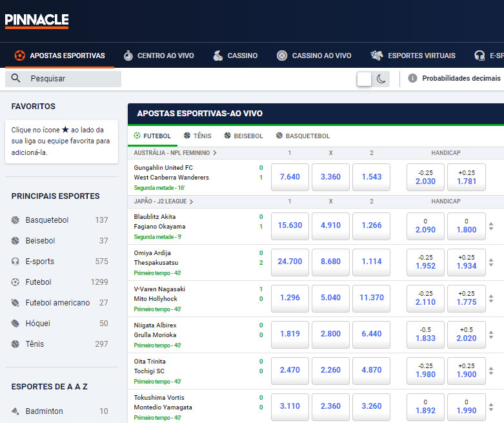Screen dimensions: 504x423
Task: Click the puck icon in sidebar Hóquei row
Action: pos(15,324)
